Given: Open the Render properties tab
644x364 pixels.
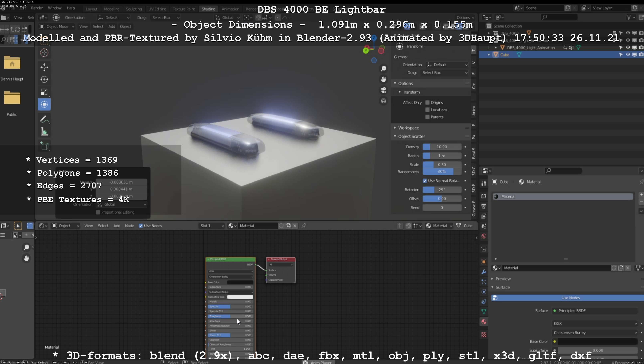Looking at the screenshot, I should (484, 196).
